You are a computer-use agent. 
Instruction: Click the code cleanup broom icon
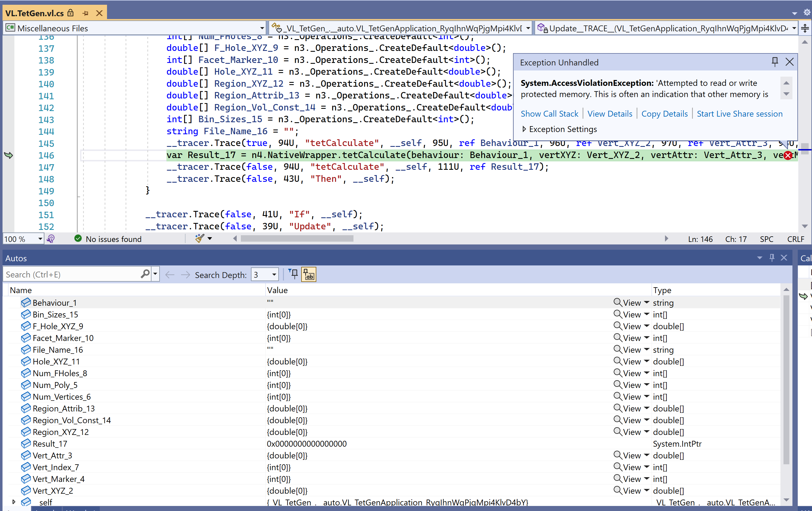(200, 239)
